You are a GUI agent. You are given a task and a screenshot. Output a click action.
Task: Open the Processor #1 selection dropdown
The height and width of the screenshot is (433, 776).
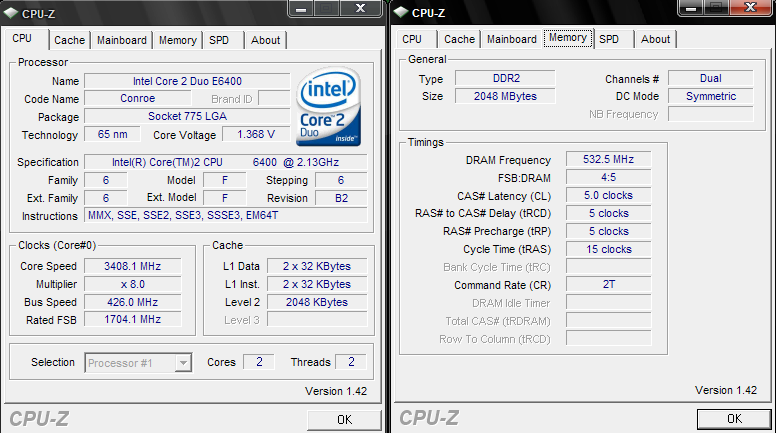pos(184,363)
